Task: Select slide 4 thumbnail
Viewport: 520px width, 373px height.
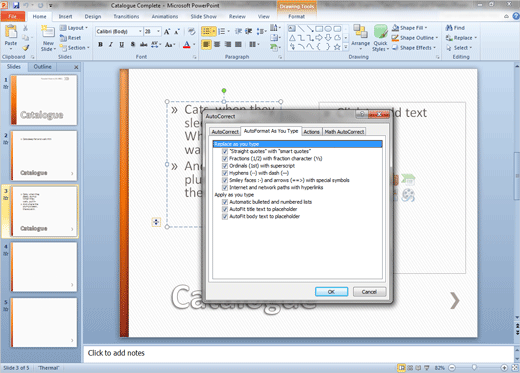Action: [44, 267]
